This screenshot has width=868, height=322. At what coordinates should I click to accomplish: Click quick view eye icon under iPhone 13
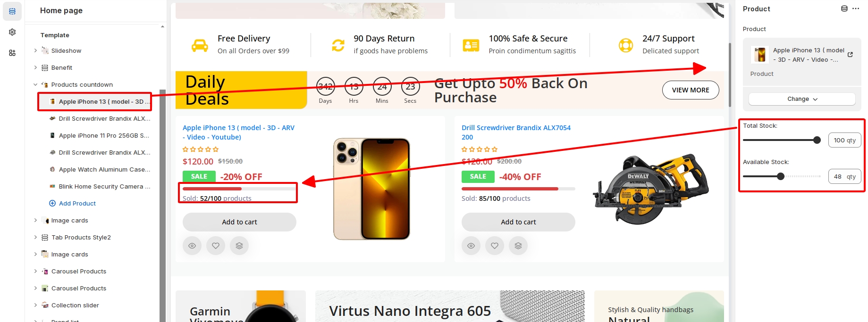[192, 246]
